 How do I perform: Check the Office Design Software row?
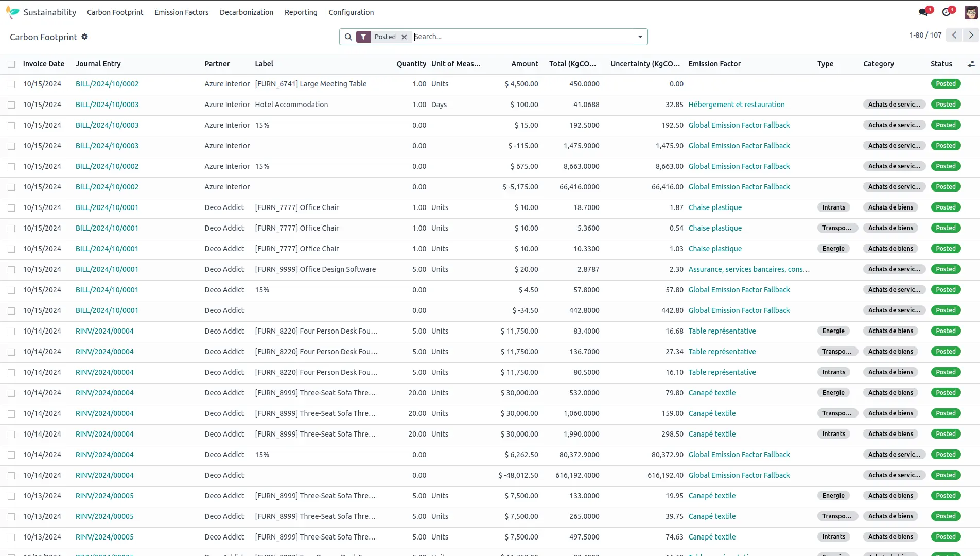click(x=11, y=270)
